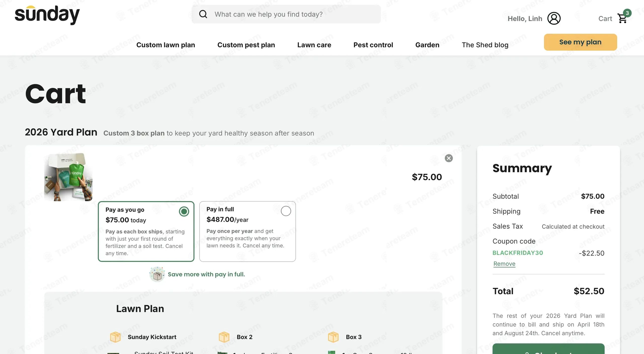Screen dimensions: 644x354
Task: Go to The Shed blog
Action: pos(485,45)
